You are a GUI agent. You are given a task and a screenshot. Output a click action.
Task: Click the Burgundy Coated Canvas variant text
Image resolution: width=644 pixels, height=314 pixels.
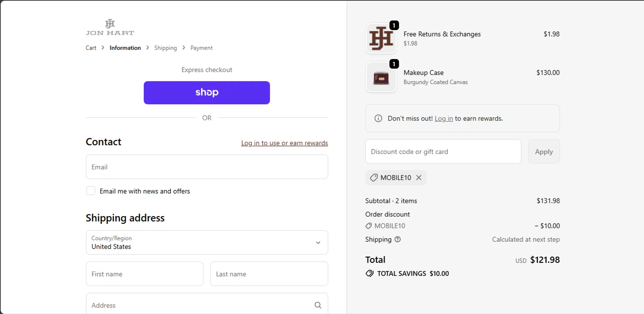coord(435,82)
